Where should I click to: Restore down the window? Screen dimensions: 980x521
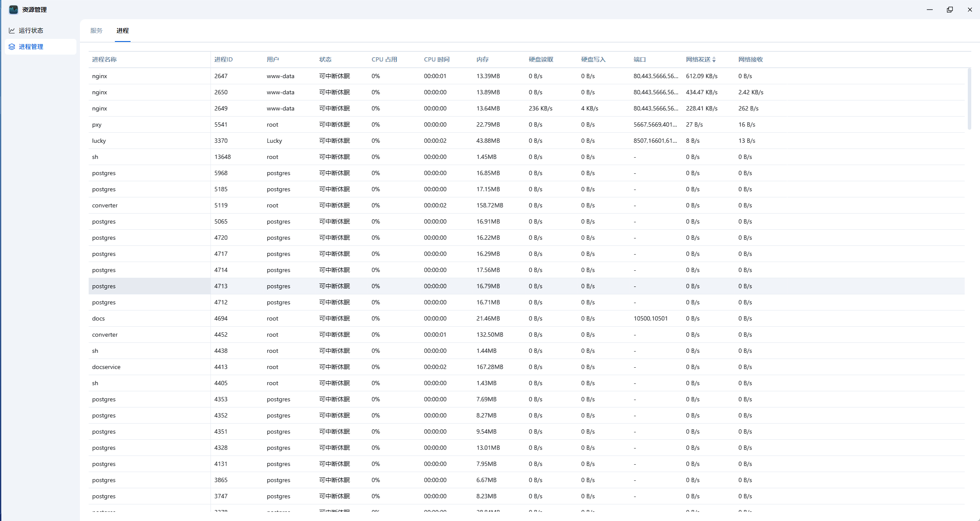[x=949, y=10]
